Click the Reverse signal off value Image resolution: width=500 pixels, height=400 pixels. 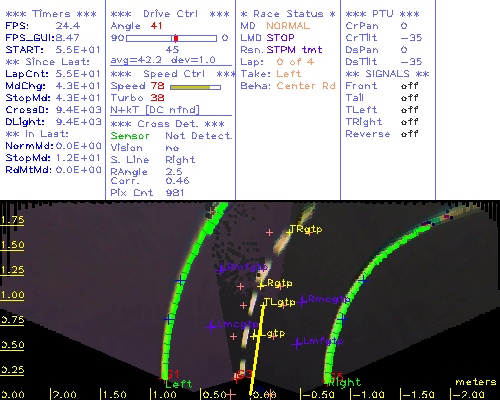[409, 134]
